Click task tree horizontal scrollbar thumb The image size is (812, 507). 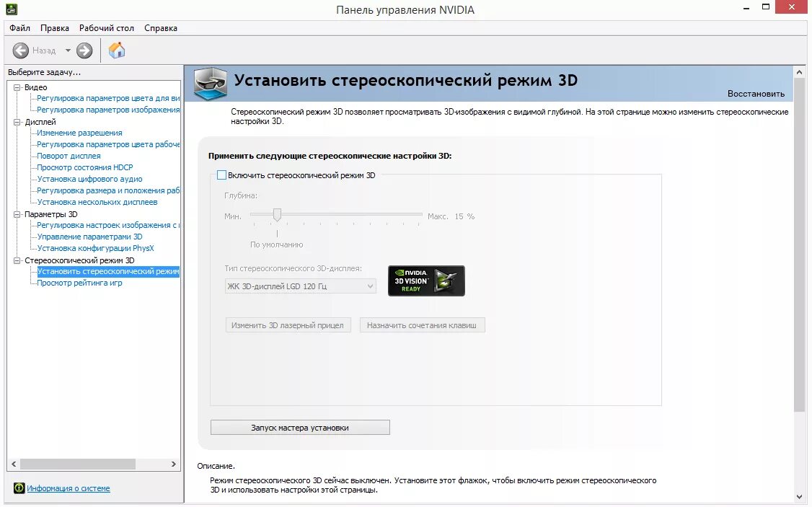click(78, 464)
